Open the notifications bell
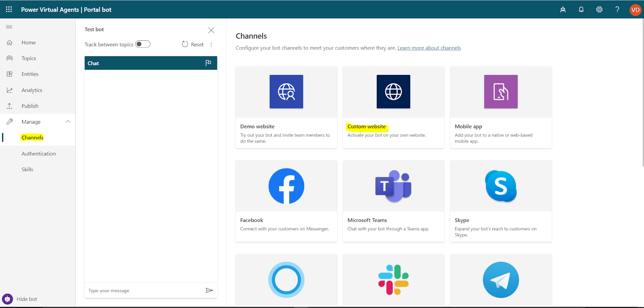This screenshot has width=644, height=308. (581, 9)
